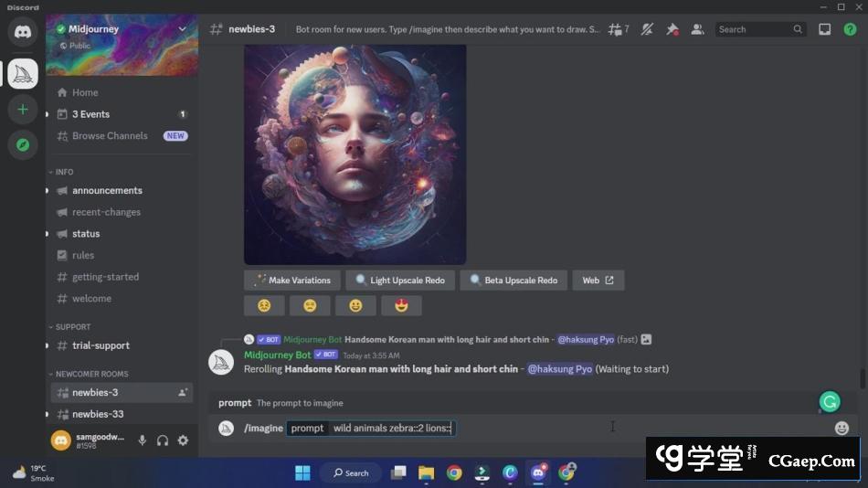Collapse the NEWCOMER ROOMS category
The height and width of the screenshot is (488, 868).
91,374
